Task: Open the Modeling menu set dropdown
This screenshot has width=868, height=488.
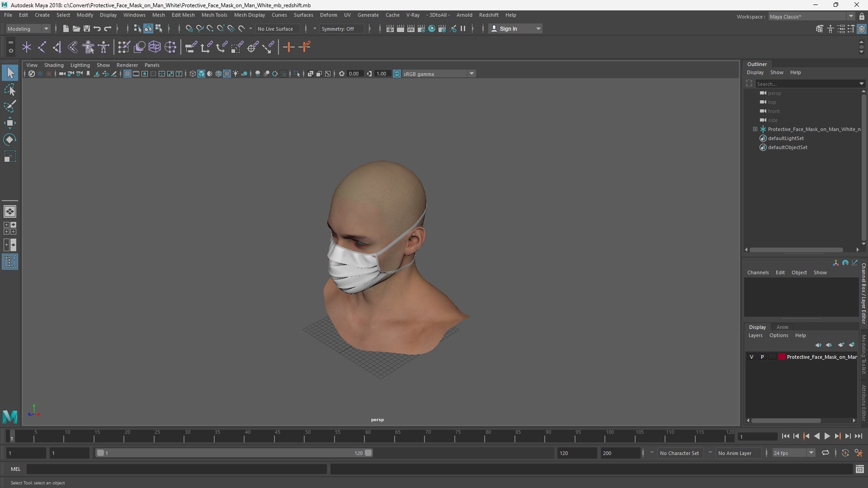Action: pyautogui.click(x=28, y=28)
